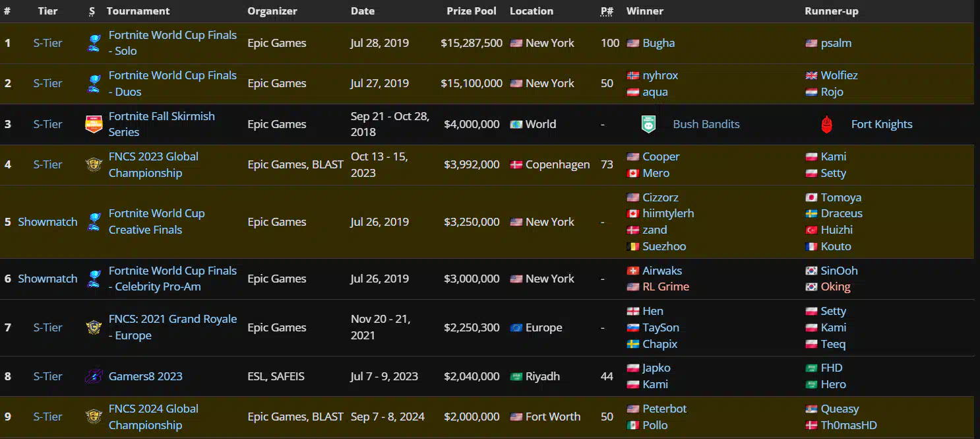Click the World Cup Finals Duos trophy icon
The image size is (980, 439).
[x=94, y=84]
